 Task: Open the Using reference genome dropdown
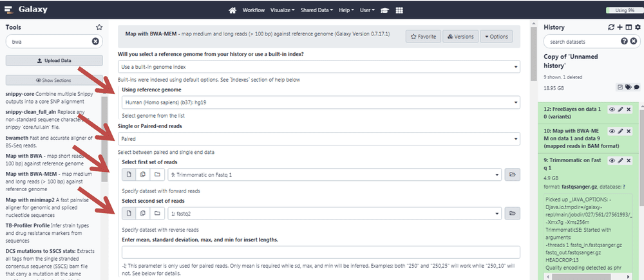321,102
